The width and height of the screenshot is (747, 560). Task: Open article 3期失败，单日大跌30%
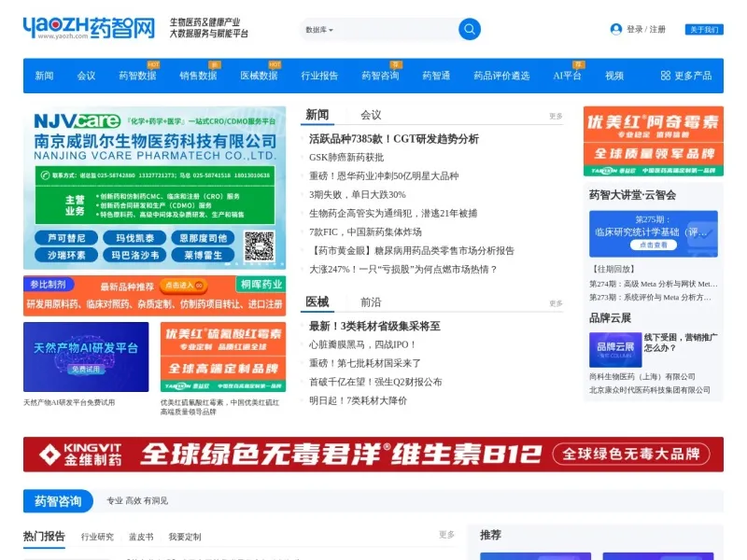358,195
